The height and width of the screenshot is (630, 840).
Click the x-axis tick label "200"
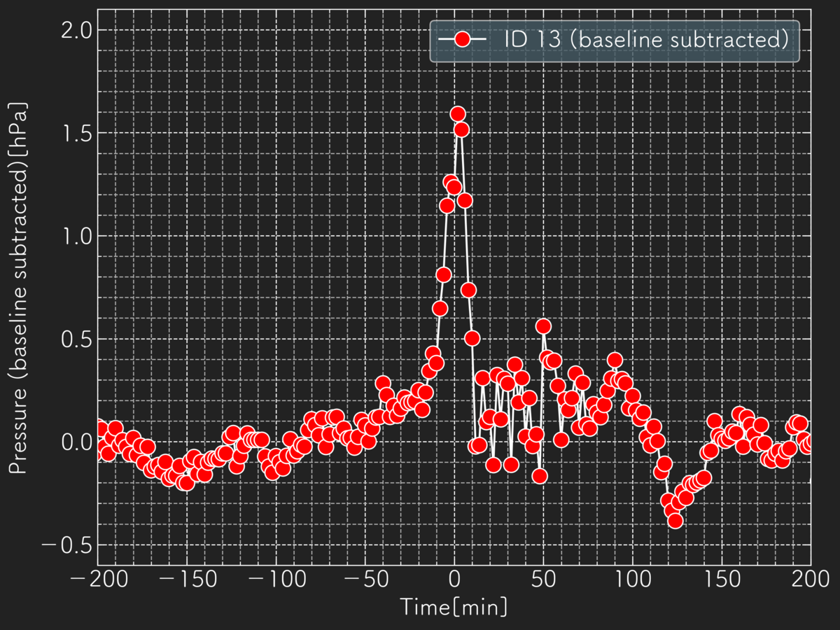pyautogui.click(x=811, y=580)
